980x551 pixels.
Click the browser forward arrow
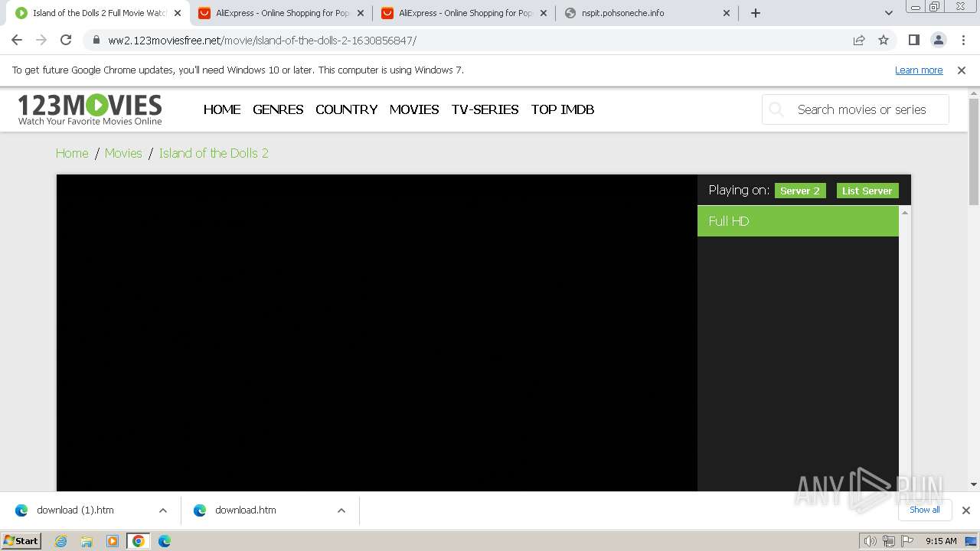41,40
